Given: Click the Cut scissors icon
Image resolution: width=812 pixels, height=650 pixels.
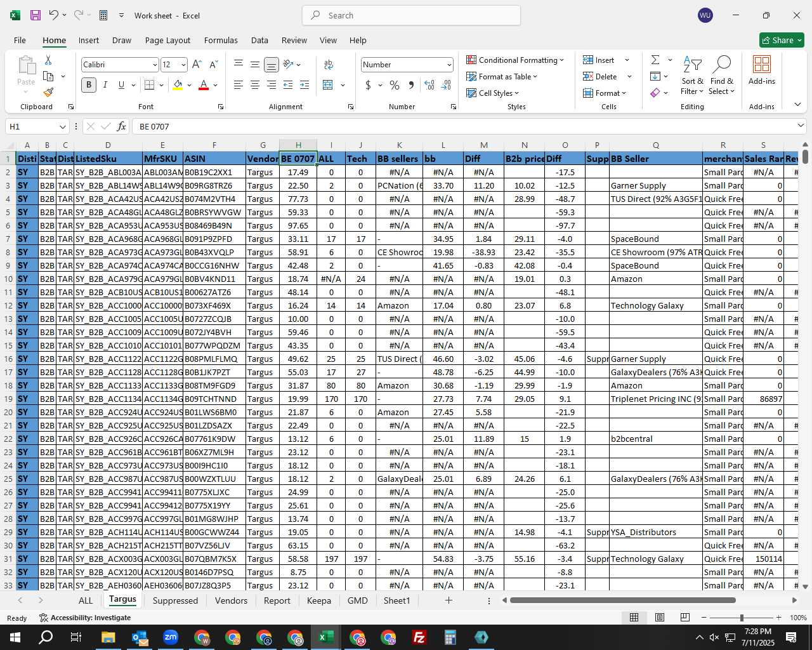Looking at the screenshot, I should coord(48,60).
